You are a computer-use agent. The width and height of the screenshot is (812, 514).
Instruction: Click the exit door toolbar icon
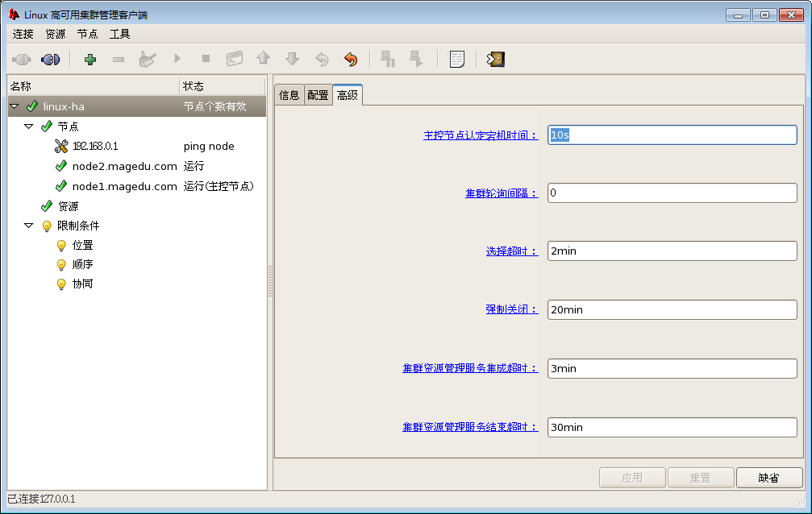pos(496,59)
